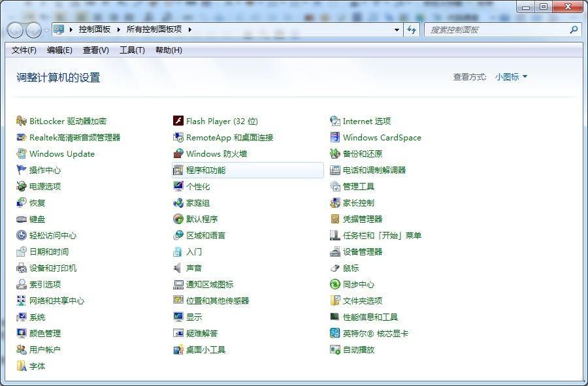Image resolution: width=588 pixels, height=386 pixels.
Task: Open the 电源选项 icon
Action: [x=22, y=186]
